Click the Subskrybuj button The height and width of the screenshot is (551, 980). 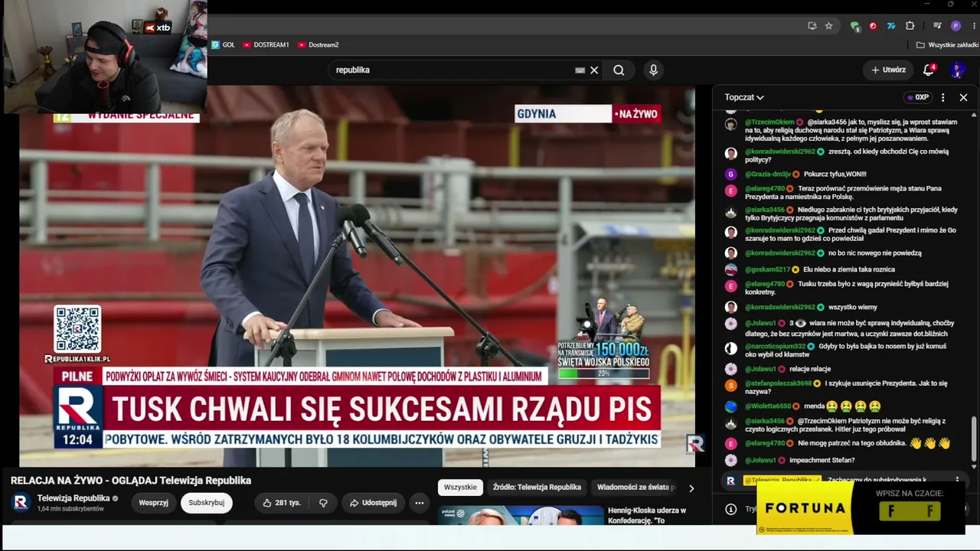pos(206,503)
